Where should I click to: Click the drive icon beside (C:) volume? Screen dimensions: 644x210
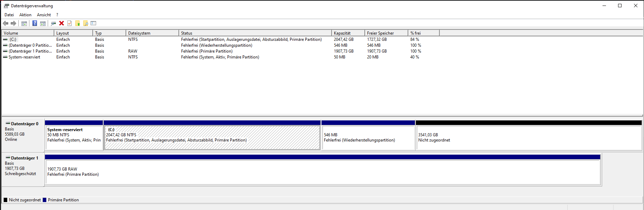(5, 39)
